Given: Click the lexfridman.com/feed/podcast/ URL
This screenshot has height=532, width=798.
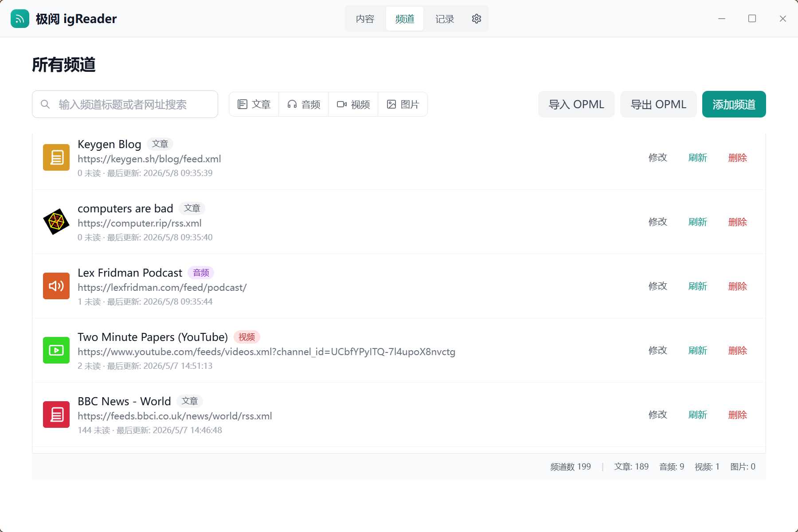Looking at the screenshot, I should pos(162,287).
